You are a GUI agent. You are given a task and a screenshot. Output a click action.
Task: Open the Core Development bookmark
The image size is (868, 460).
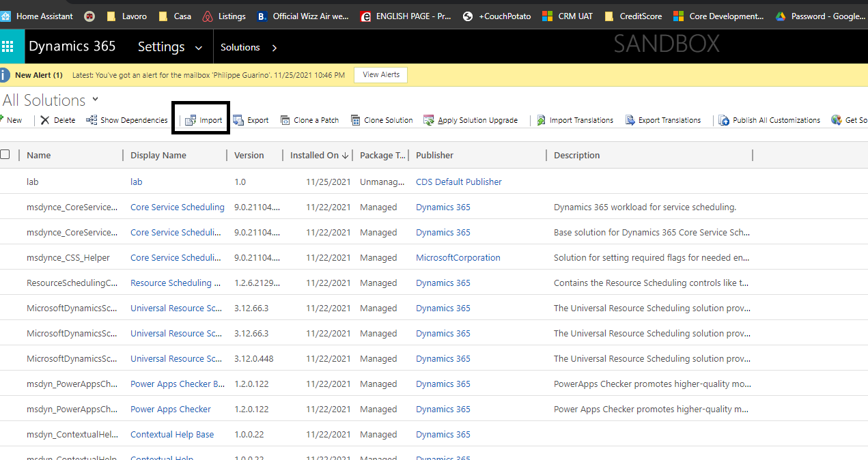coord(718,16)
